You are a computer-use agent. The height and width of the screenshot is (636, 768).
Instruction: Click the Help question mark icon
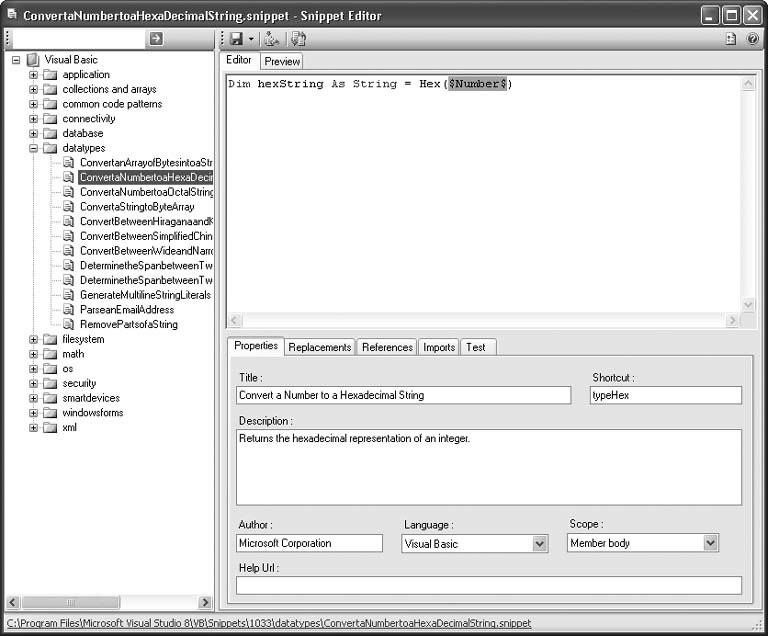coord(752,39)
